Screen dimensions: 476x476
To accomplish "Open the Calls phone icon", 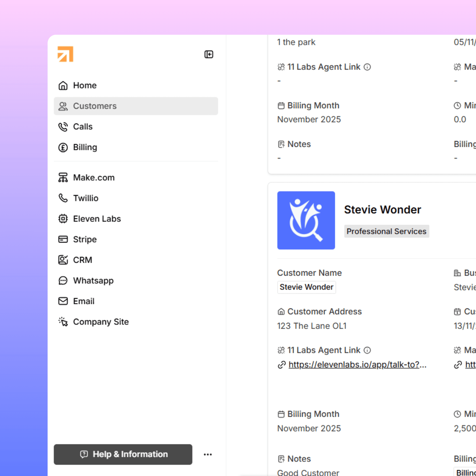I will [x=63, y=127].
